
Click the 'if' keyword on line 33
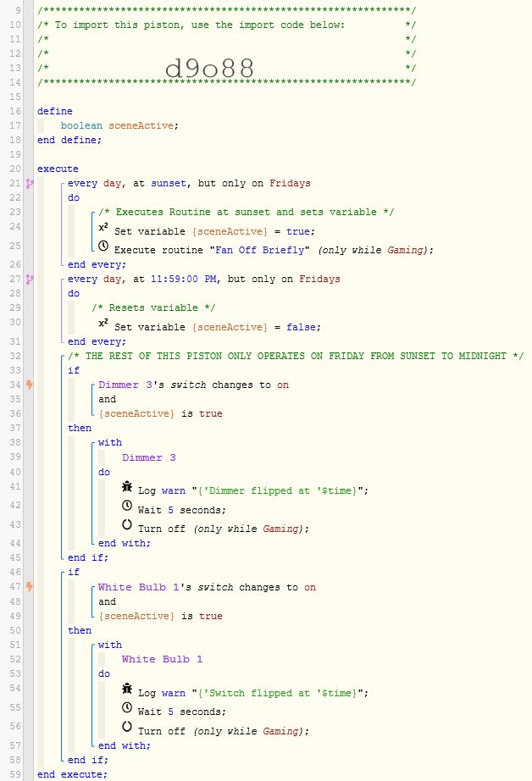click(x=74, y=370)
